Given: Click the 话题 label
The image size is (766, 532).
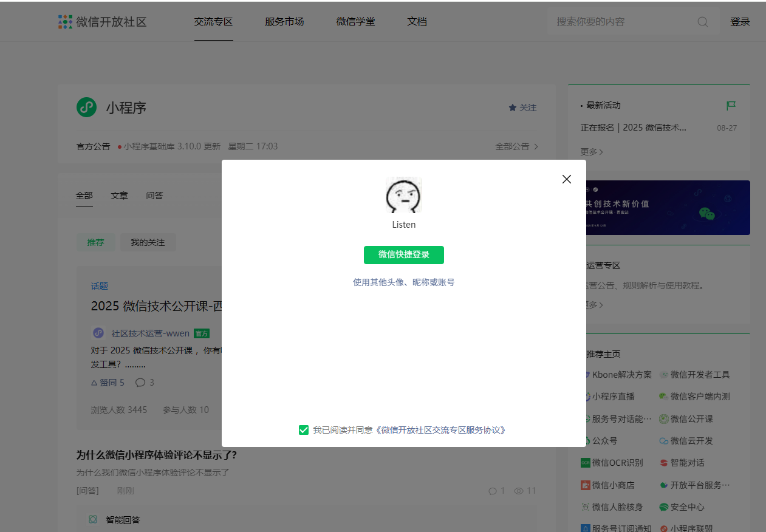Looking at the screenshot, I should (x=100, y=286).
